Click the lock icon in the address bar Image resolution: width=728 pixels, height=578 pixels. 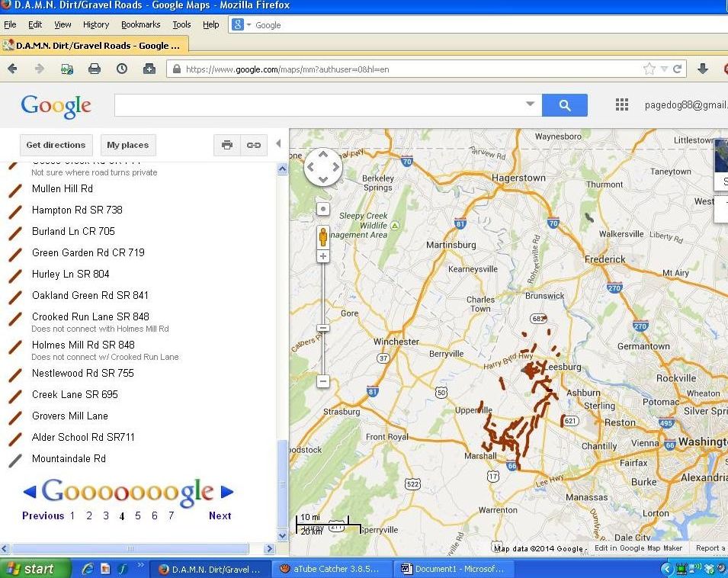[176, 69]
